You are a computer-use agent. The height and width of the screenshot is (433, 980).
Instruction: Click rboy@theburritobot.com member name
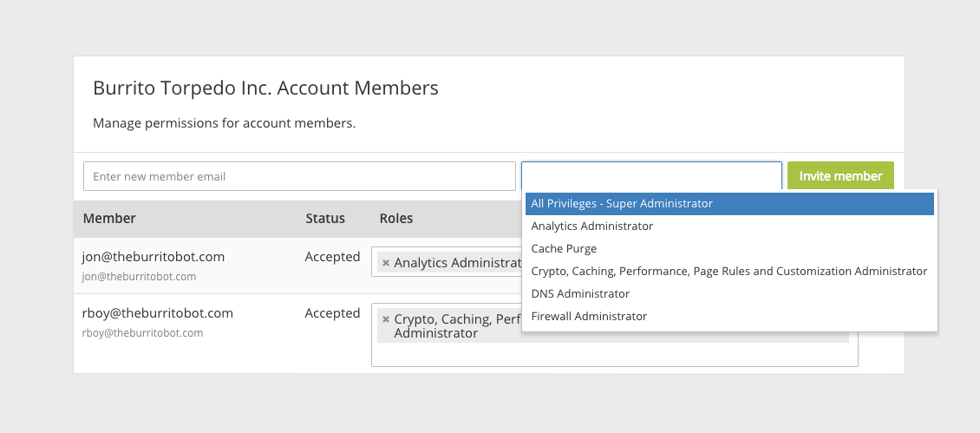pyautogui.click(x=158, y=313)
